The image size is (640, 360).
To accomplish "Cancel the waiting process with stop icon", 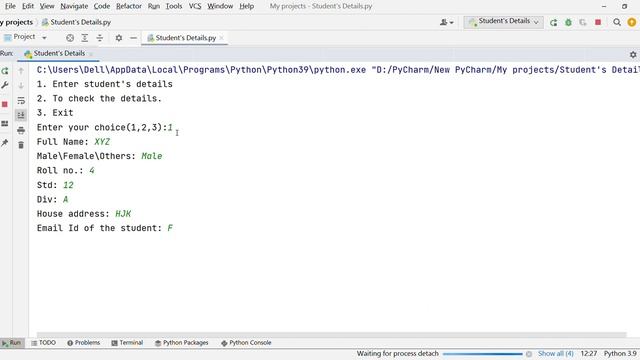I will click(529, 354).
